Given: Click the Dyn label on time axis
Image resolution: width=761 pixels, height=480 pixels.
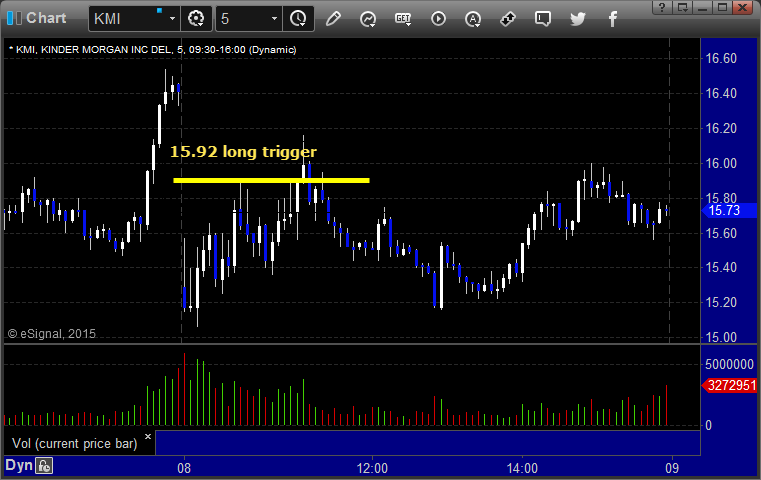Looking at the screenshot, I should [x=18, y=465].
